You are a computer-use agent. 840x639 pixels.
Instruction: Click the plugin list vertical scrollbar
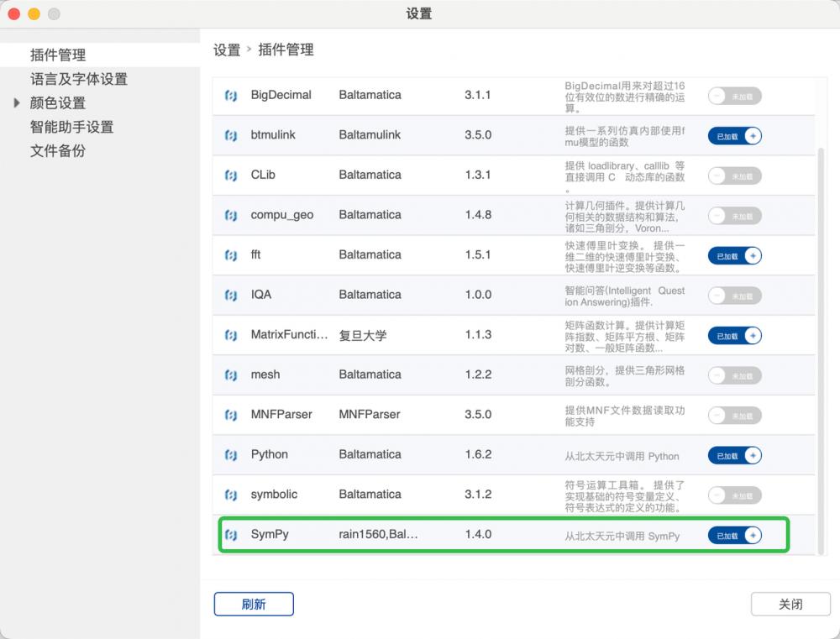(x=822, y=336)
